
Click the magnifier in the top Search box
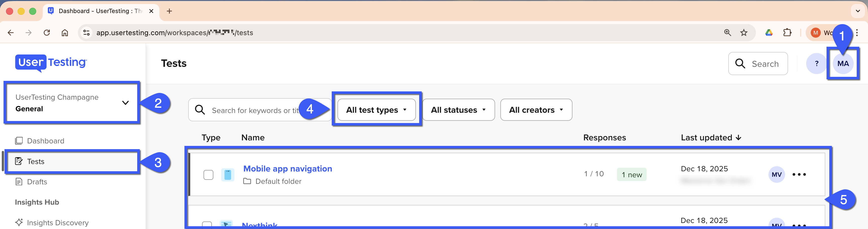click(x=740, y=64)
